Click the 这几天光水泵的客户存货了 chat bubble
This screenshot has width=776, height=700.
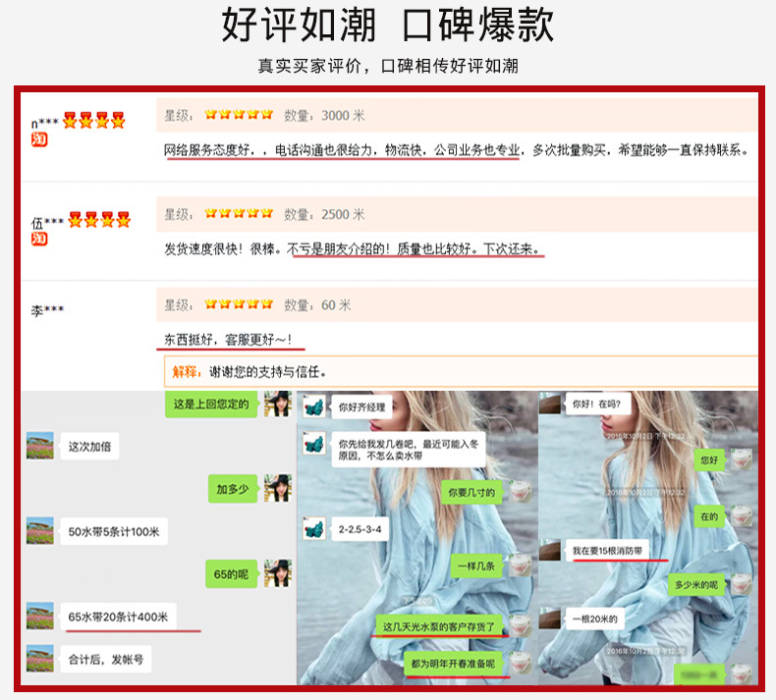coord(438,626)
